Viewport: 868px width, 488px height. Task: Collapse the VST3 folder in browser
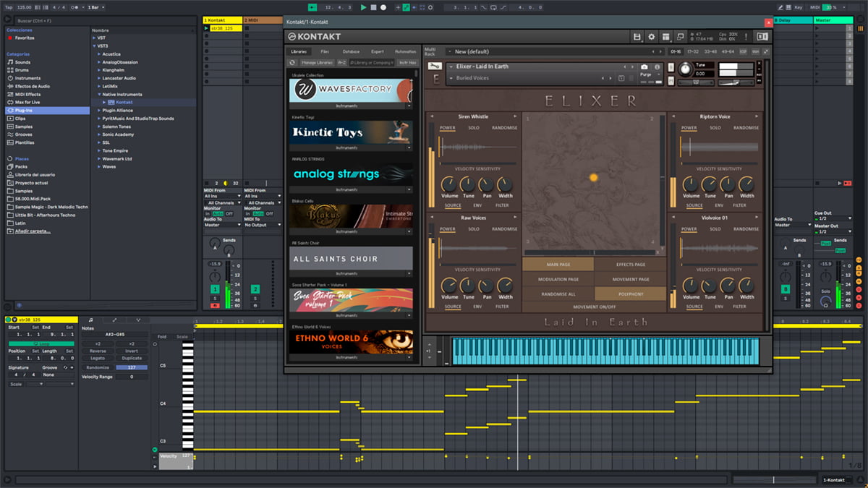coord(93,46)
